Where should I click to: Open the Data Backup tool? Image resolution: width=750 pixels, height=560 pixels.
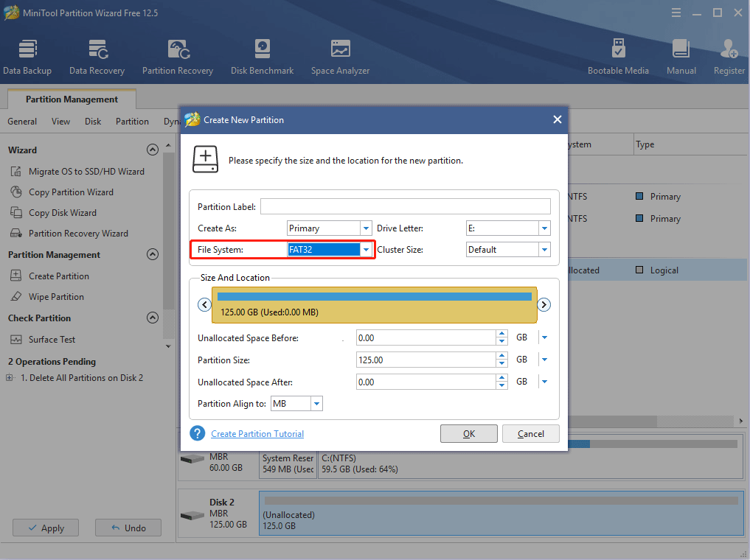click(27, 57)
